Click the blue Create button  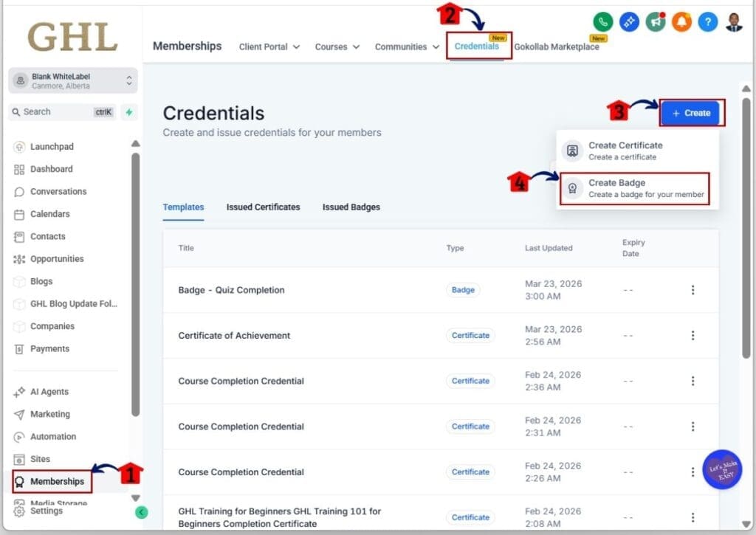point(691,111)
